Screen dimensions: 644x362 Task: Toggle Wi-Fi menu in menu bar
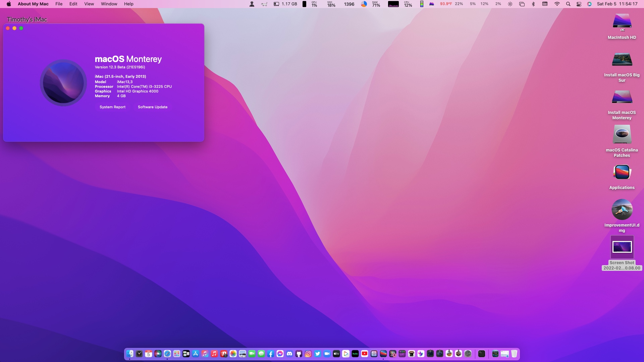pyautogui.click(x=557, y=4)
